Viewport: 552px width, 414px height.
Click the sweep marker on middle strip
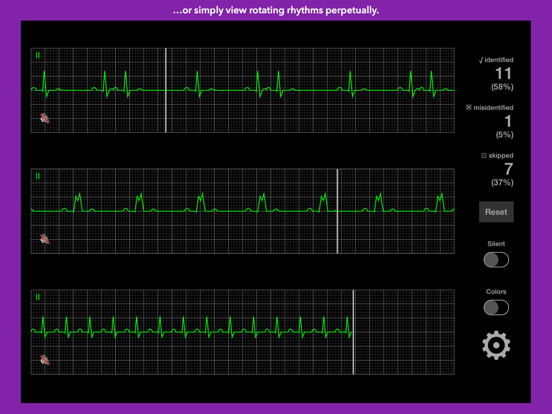(x=337, y=211)
